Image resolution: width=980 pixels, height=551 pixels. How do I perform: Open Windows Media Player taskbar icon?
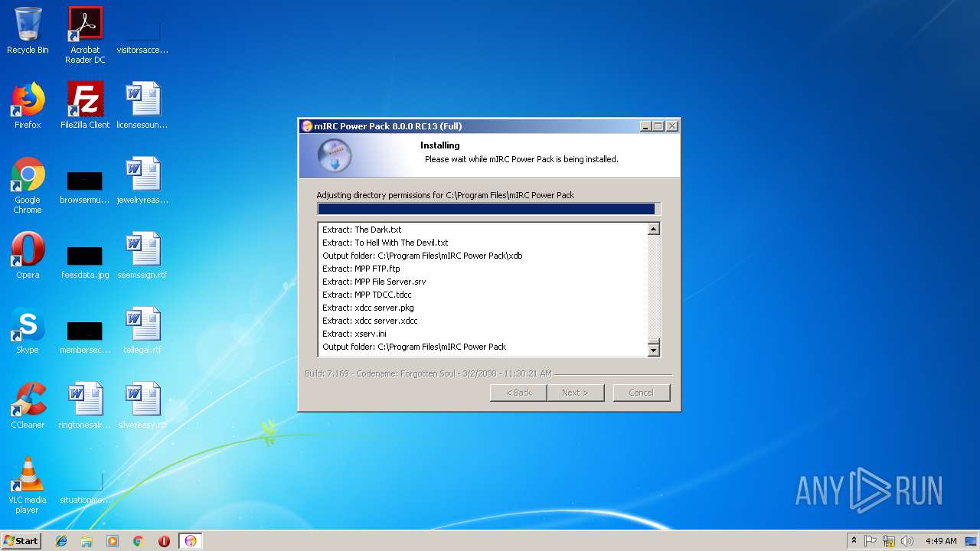point(113,541)
